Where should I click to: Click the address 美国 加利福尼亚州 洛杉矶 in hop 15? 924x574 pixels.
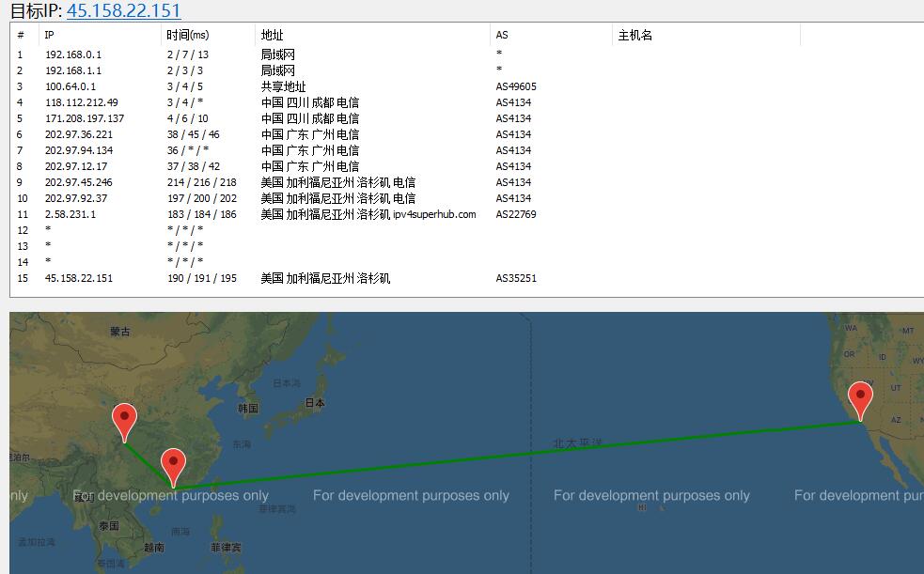[325, 278]
